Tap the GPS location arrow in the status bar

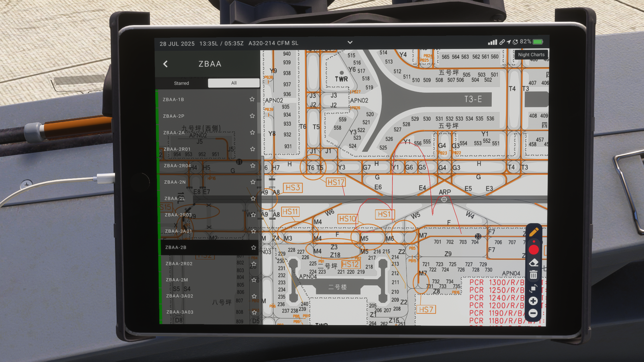(508, 42)
